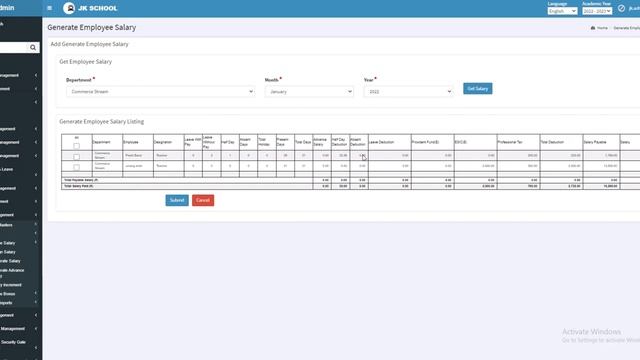The height and width of the screenshot is (360, 640).
Task: Open the Month dropdown showing January
Action: pyautogui.click(x=309, y=91)
